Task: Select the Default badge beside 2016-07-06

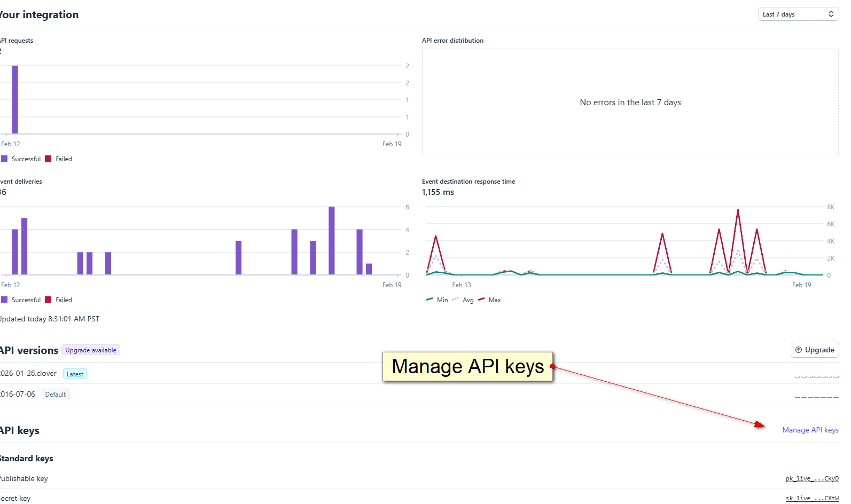Action: tap(56, 395)
